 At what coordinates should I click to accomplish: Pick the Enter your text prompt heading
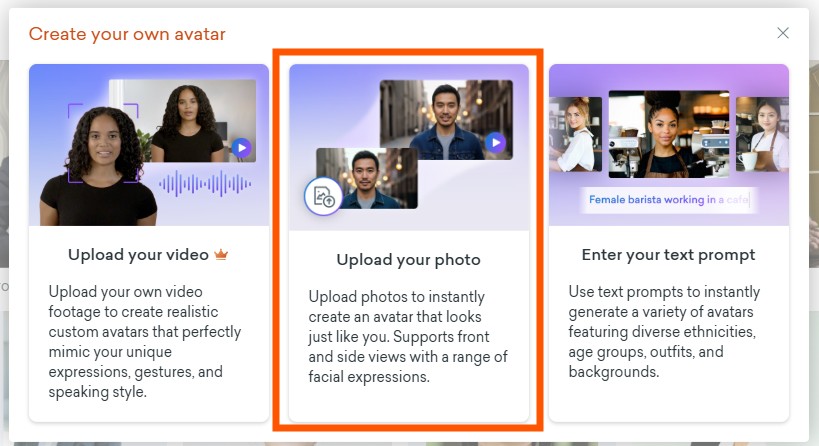click(668, 255)
